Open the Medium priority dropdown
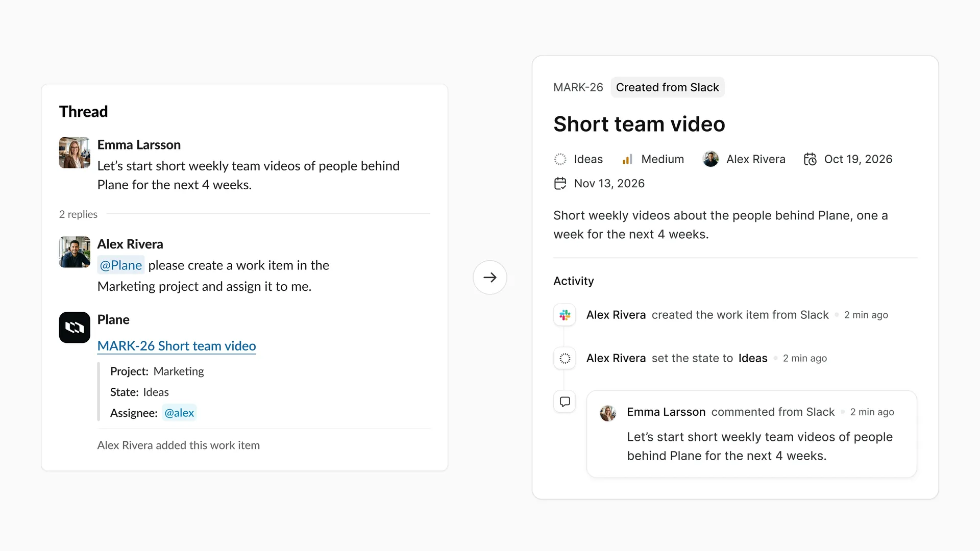 click(653, 159)
